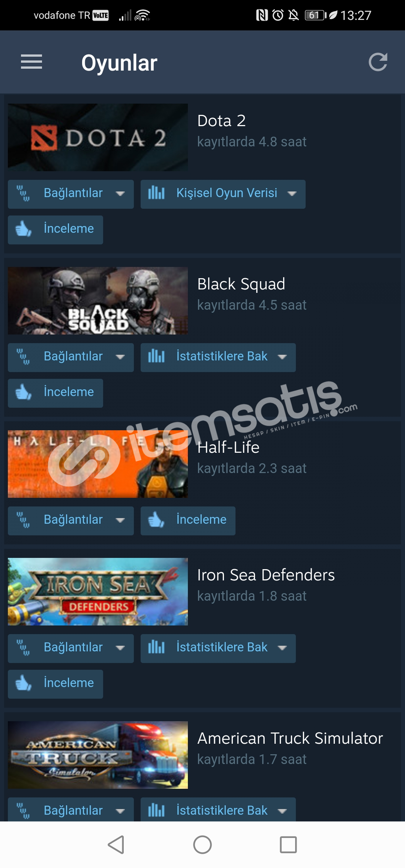The image size is (405, 868).
Task: Click the bar chart icon under Iron Sea Defenders
Action: click(x=156, y=647)
